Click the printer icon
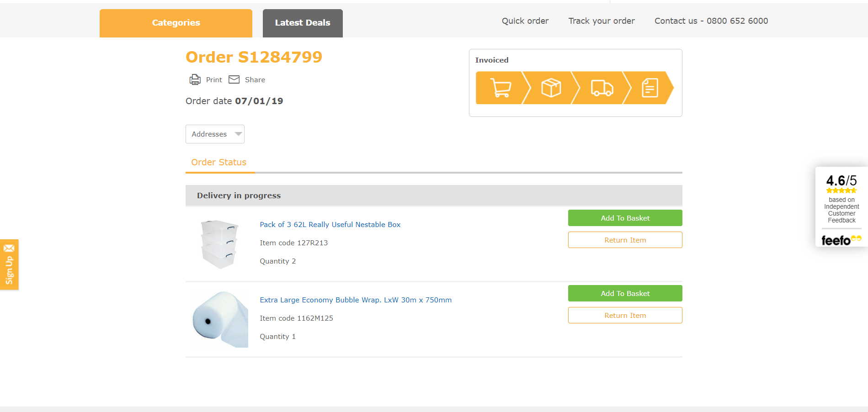Screen dimensions: 868x412 coord(195,79)
